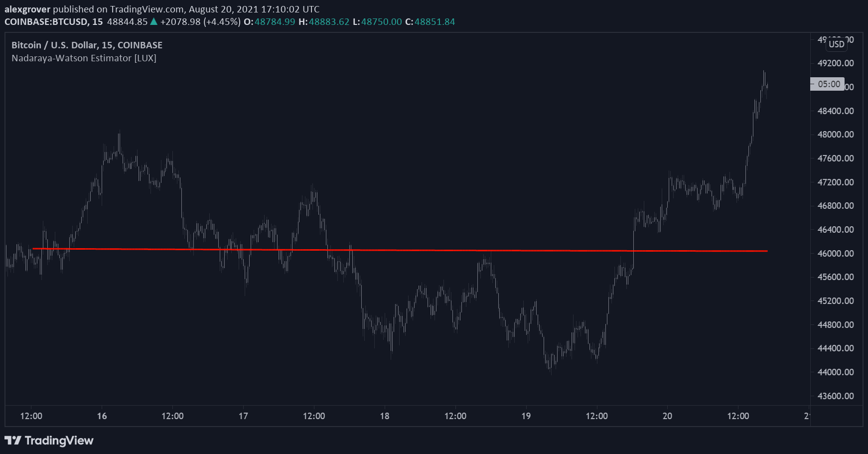Click the low value 48750.00
This screenshot has width=868, height=454.
382,22
